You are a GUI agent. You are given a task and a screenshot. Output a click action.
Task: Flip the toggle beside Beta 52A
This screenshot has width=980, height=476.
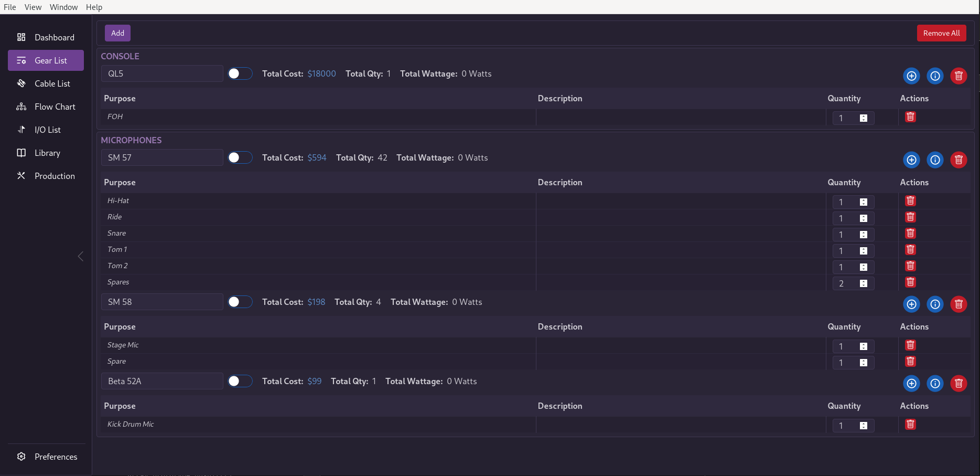(240, 382)
